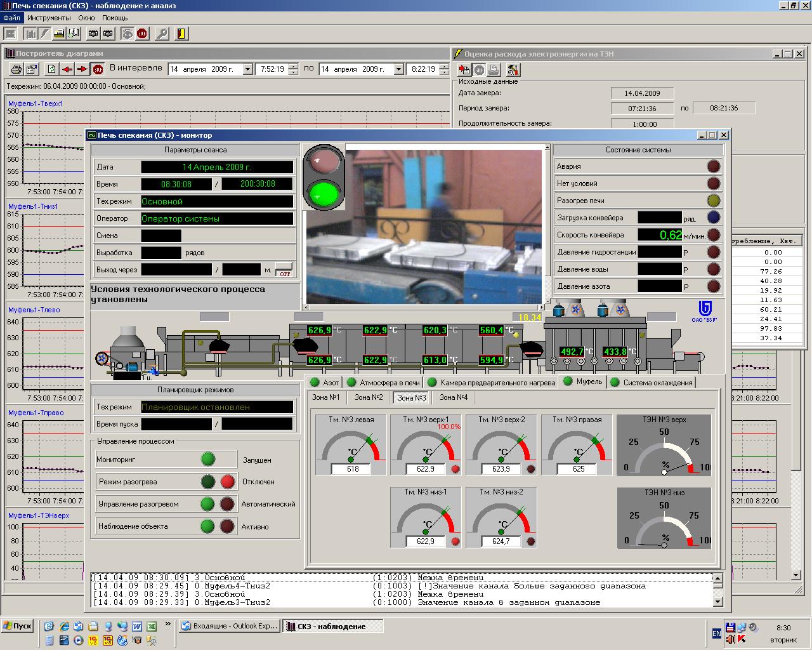
Task: Toggle green lamp for Наблюдение объекта
Action: [x=207, y=526]
